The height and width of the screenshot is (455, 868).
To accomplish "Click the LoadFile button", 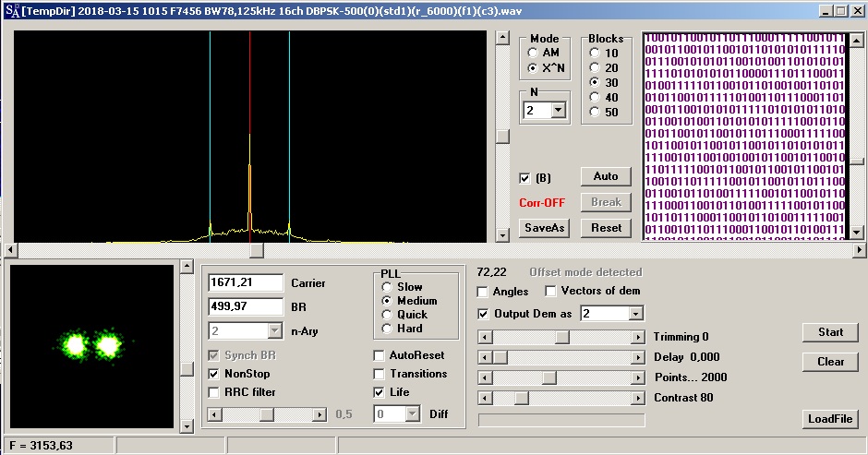I will [830, 418].
